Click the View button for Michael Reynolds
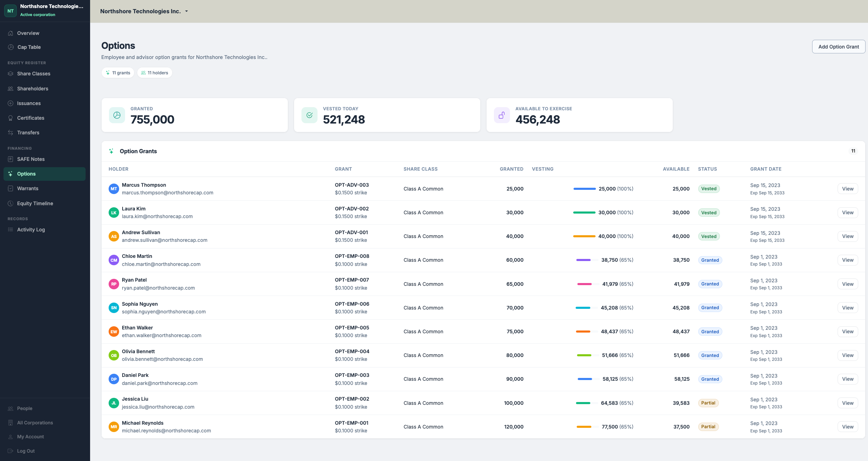The width and height of the screenshot is (868, 461). point(847,427)
